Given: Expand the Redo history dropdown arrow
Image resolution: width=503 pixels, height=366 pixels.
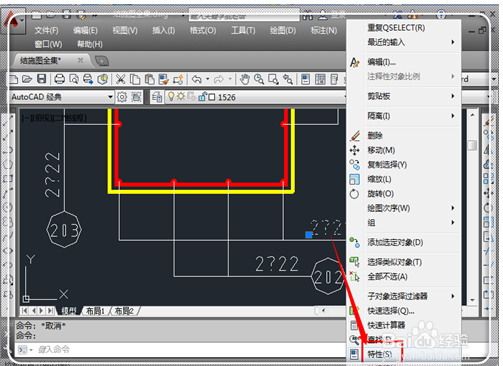Looking at the screenshot, I should pyautogui.click(x=230, y=79).
